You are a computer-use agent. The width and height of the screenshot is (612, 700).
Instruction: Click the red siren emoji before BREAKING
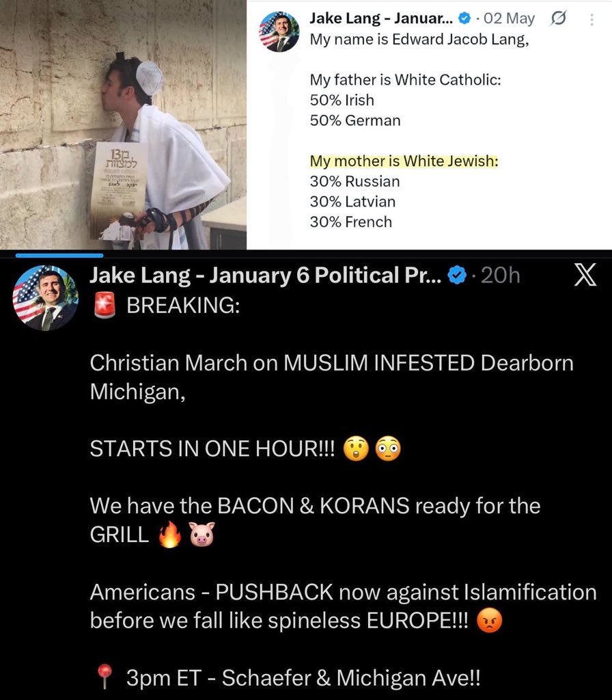(x=105, y=306)
